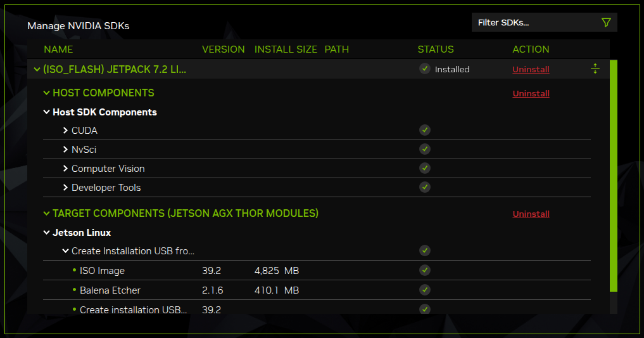Click the PATH column header
This screenshot has height=338, width=644.
tap(336, 49)
